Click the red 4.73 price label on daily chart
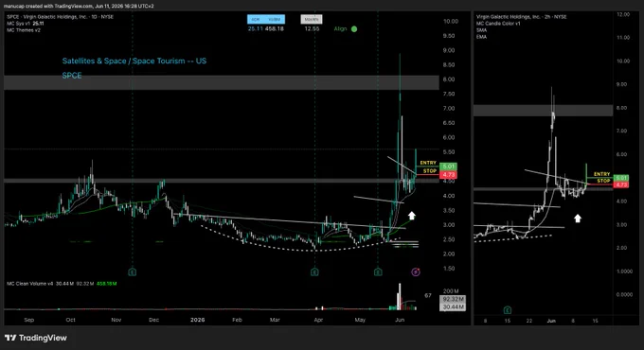The height and width of the screenshot is (350, 644). pos(448,175)
